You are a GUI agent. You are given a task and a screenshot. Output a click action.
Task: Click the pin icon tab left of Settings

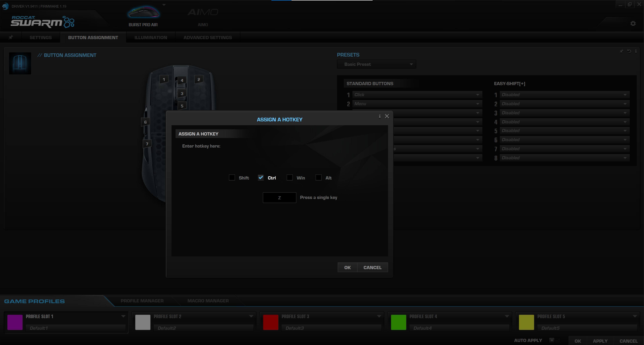(11, 37)
